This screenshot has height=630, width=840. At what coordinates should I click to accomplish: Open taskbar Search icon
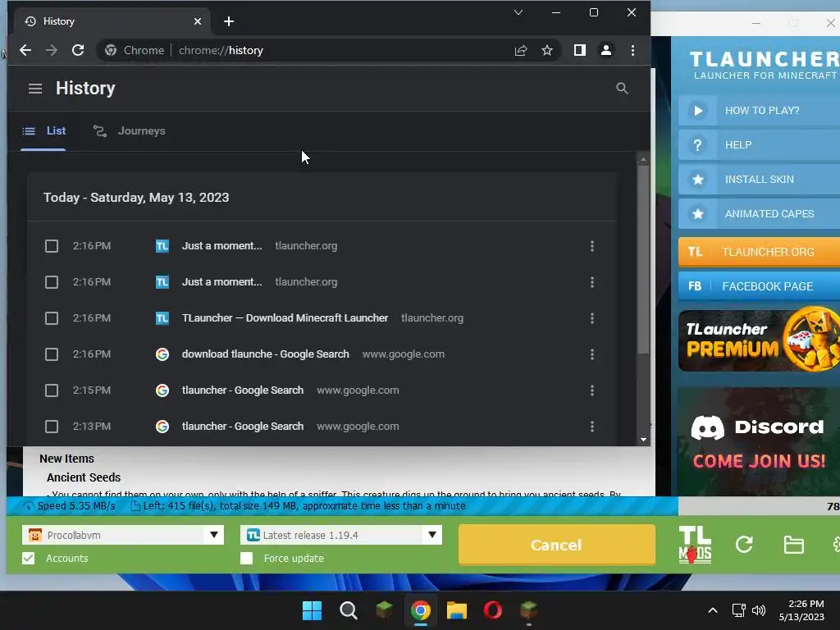click(348, 610)
